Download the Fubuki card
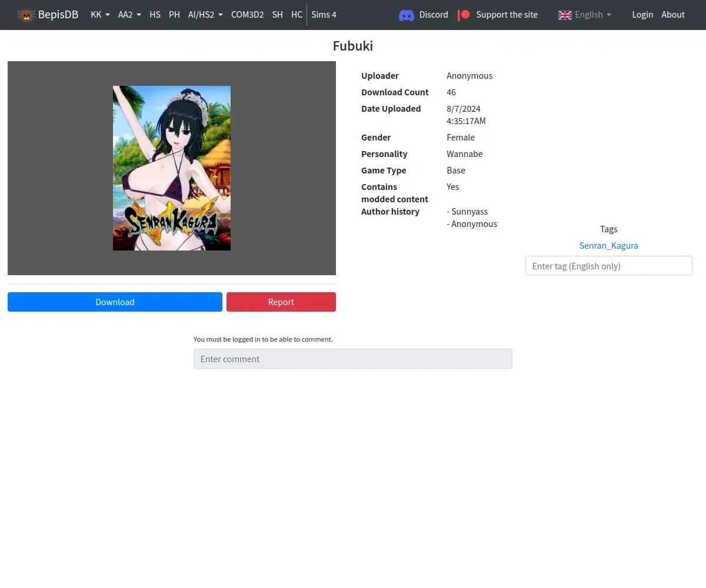706x588 pixels. pos(115,302)
